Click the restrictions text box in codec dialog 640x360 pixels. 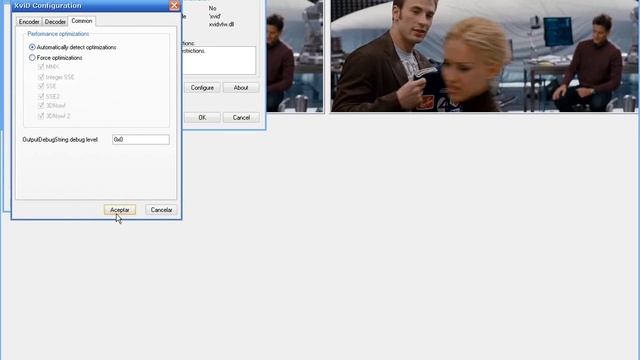(219, 60)
